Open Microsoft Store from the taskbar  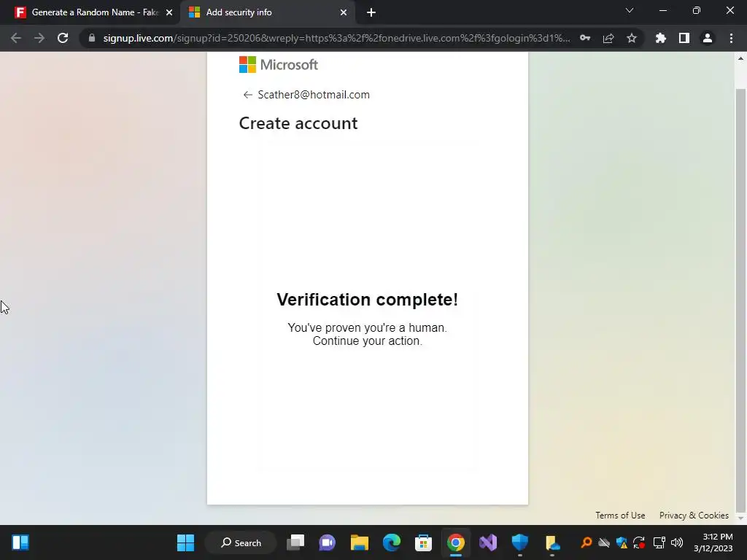click(x=424, y=542)
